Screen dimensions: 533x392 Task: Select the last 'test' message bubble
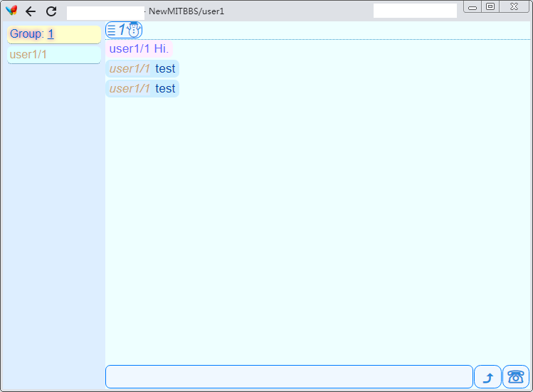(x=142, y=89)
